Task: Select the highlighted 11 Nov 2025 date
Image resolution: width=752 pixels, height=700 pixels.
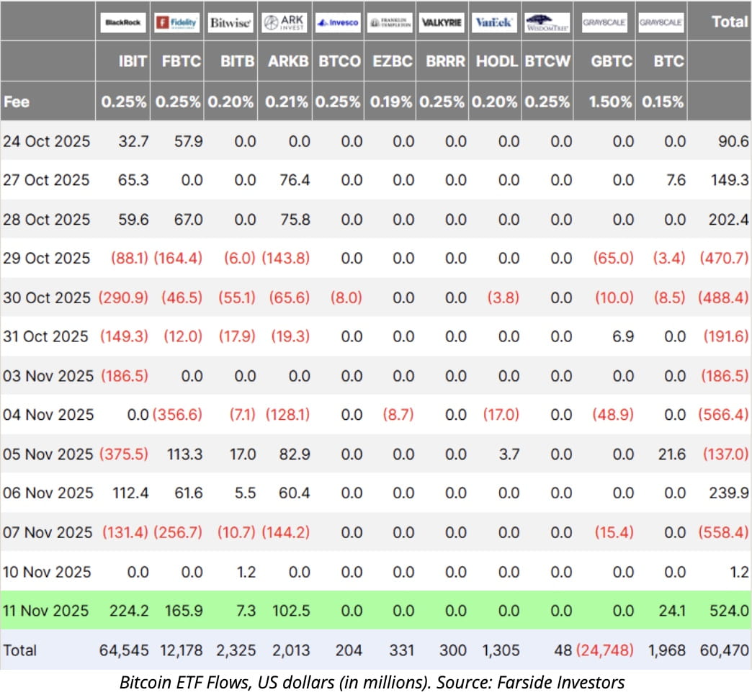Action: click(x=45, y=611)
